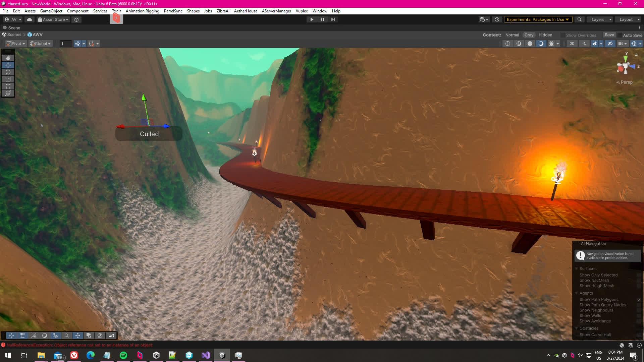Mute scene audio with the speaker icon
This screenshot has width=644, height=362.
tap(584, 44)
